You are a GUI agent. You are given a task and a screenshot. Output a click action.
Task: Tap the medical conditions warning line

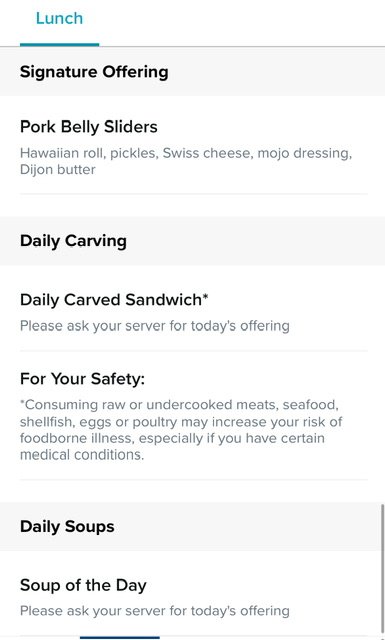[82, 455]
